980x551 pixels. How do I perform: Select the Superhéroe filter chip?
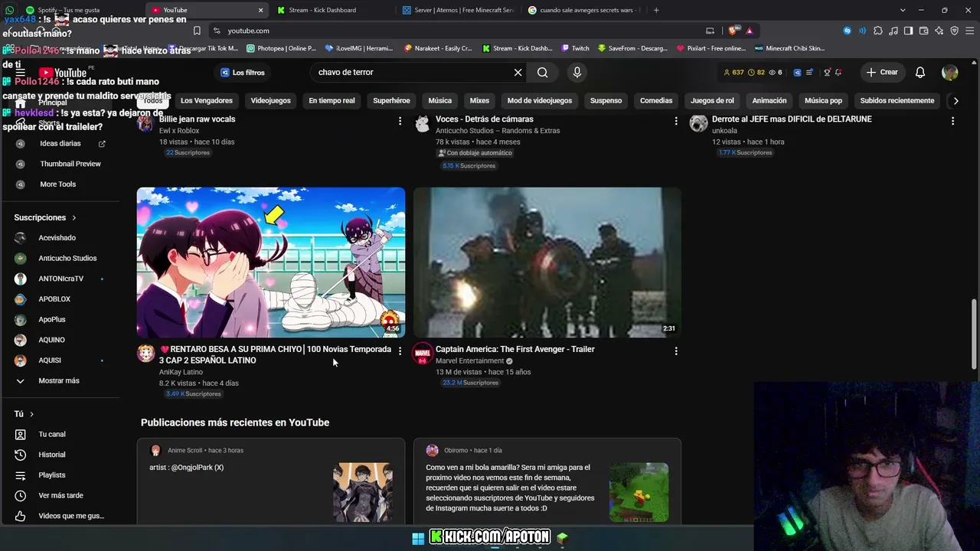[x=391, y=100]
